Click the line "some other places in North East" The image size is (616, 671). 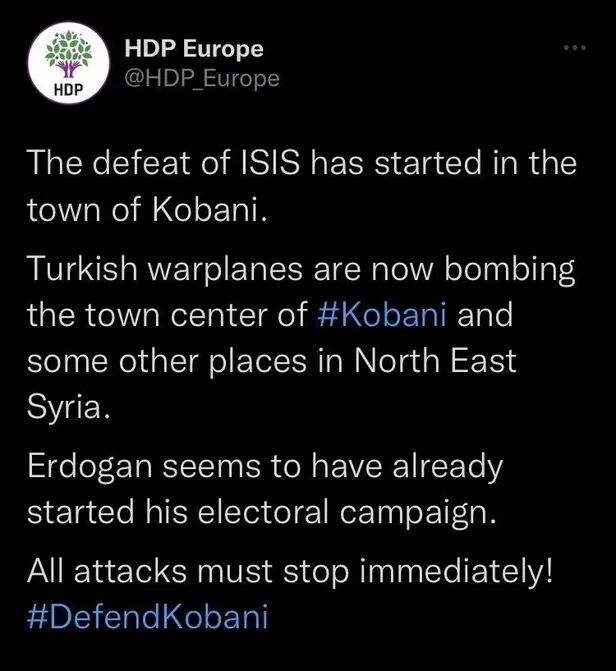[x=271, y=362]
